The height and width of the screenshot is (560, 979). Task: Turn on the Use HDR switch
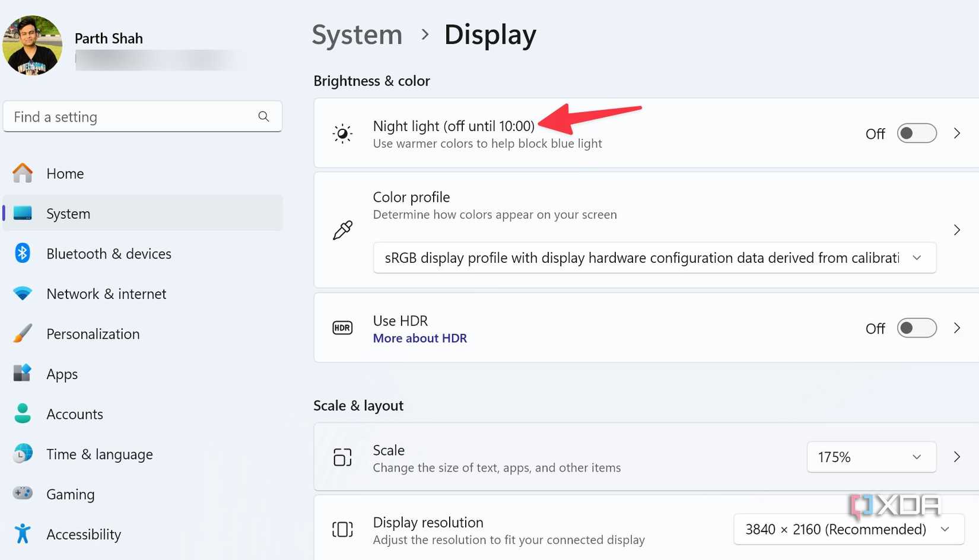917,328
